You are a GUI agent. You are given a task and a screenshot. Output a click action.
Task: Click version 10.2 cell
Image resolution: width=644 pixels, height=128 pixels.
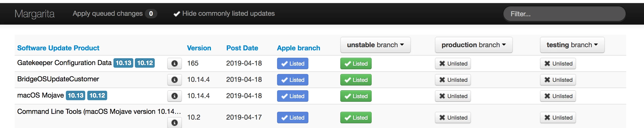(x=194, y=117)
